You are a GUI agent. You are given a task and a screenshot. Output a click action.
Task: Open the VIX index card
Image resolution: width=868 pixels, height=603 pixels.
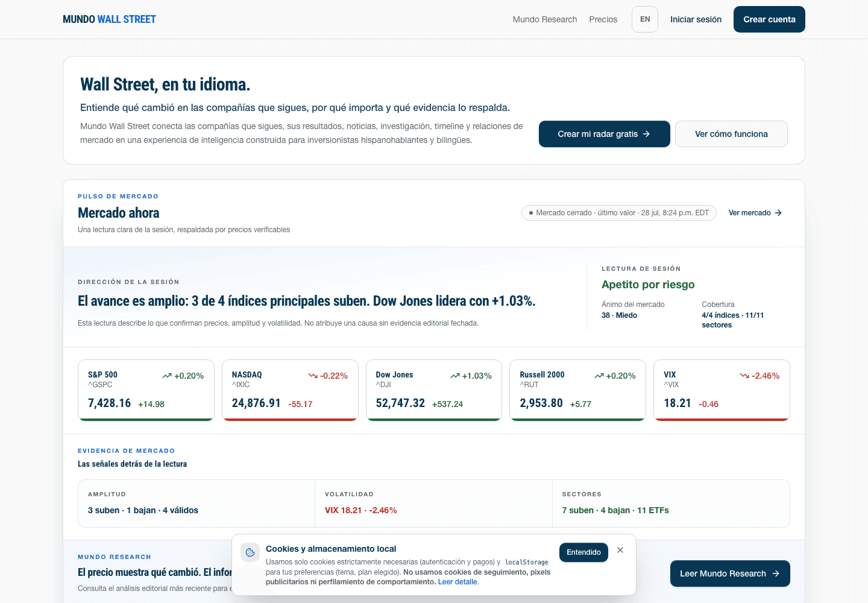(722, 390)
